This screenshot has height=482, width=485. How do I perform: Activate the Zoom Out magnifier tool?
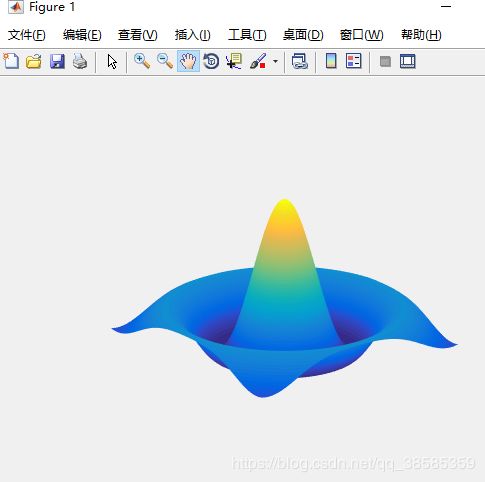165,62
